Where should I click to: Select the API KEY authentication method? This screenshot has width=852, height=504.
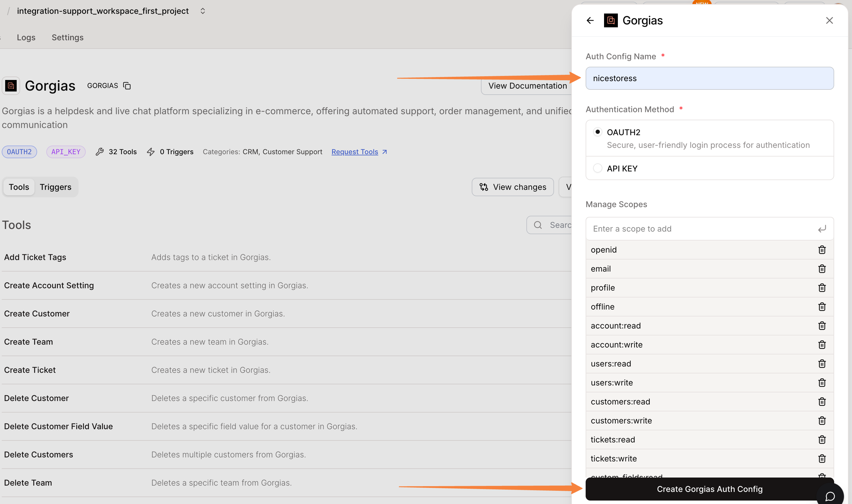coord(598,168)
